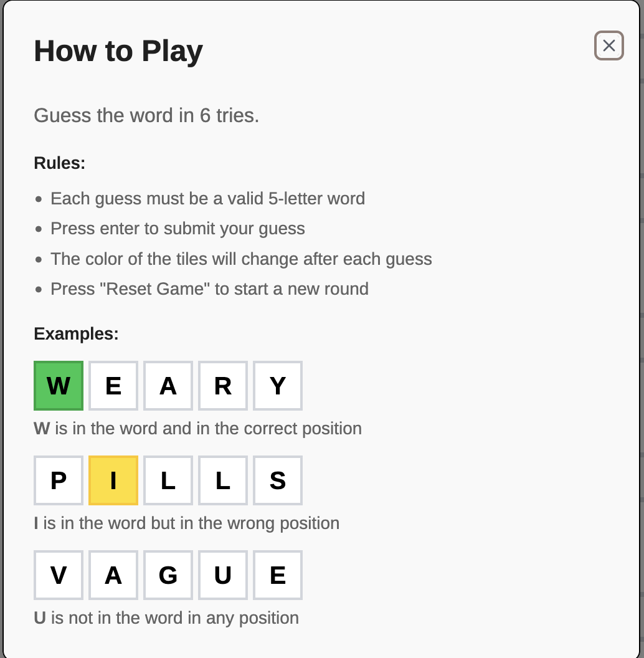Click the "How to Play" heading
Viewport: 644px width, 658px height.
[118, 51]
